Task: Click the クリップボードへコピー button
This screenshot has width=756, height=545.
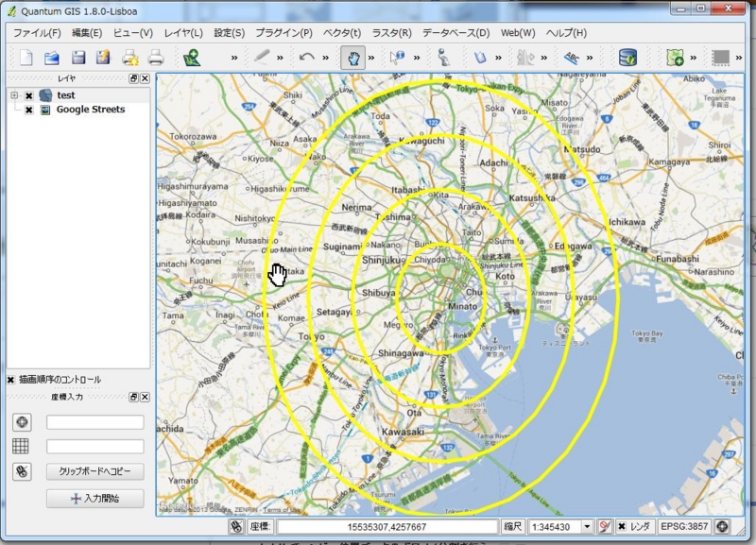Action: coord(95,471)
